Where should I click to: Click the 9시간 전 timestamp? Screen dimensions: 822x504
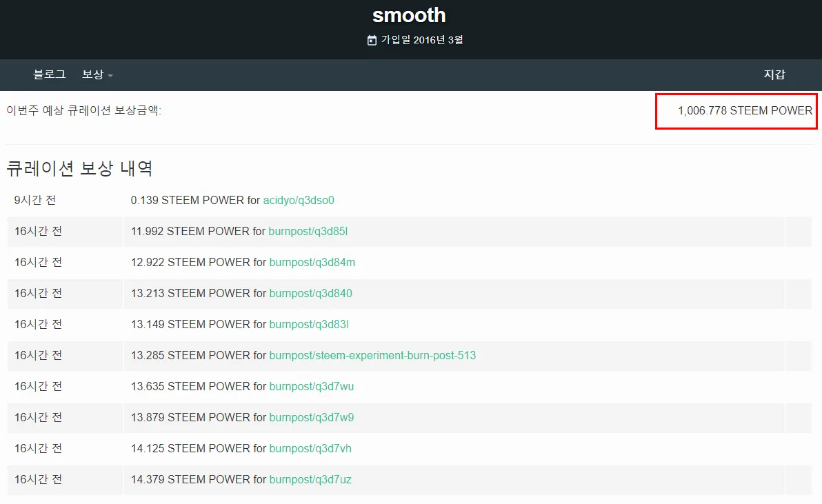[35, 200]
